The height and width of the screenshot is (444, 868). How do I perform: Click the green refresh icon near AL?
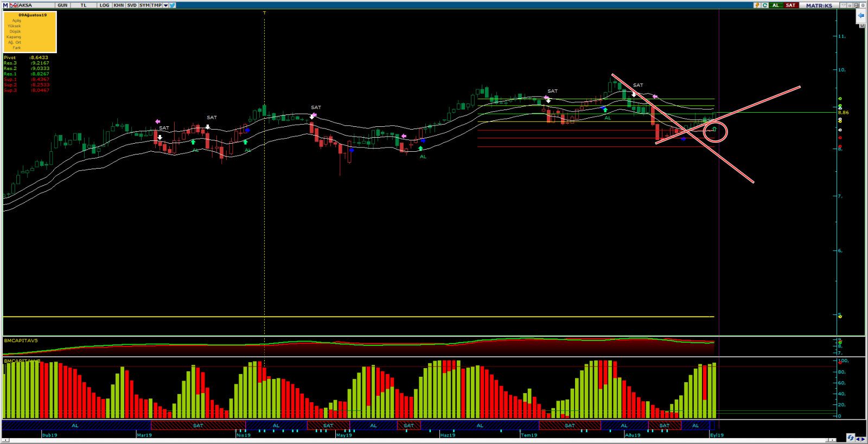764,5
